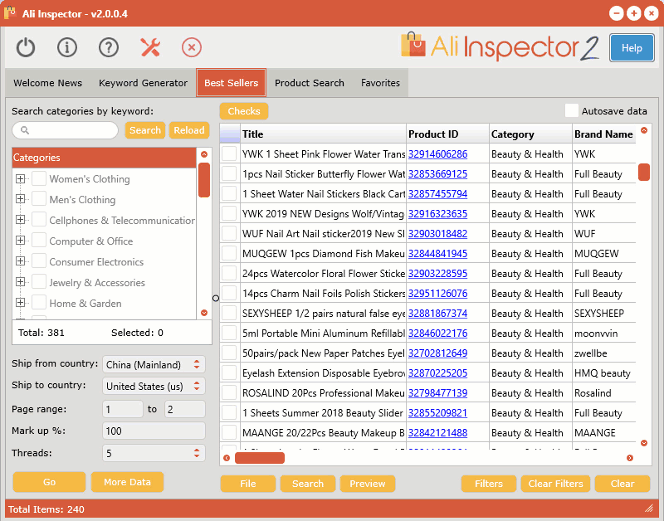Switch to the Product Search tab
The width and height of the screenshot is (664, 521).
click(309, 83)
